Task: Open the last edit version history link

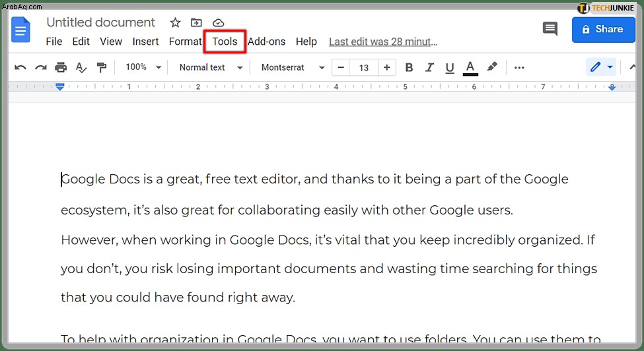Action: [383, 42]
